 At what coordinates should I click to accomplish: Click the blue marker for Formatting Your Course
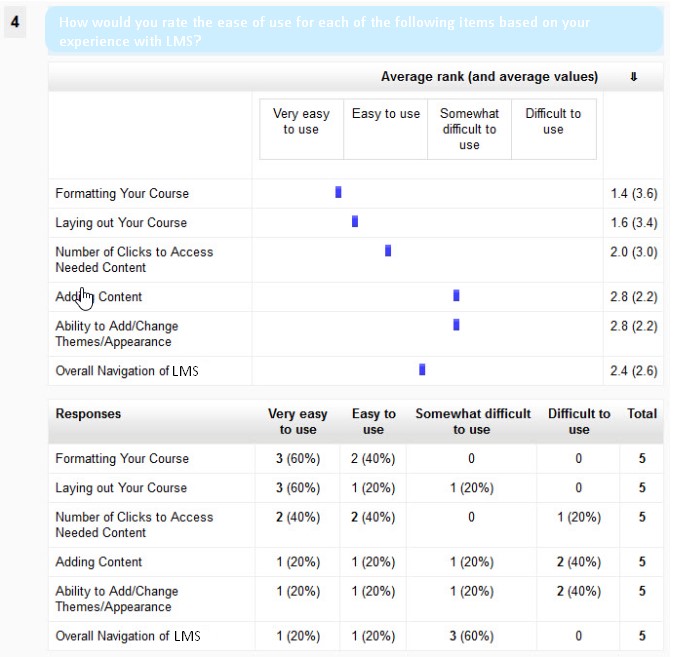[x=338, y=192]
